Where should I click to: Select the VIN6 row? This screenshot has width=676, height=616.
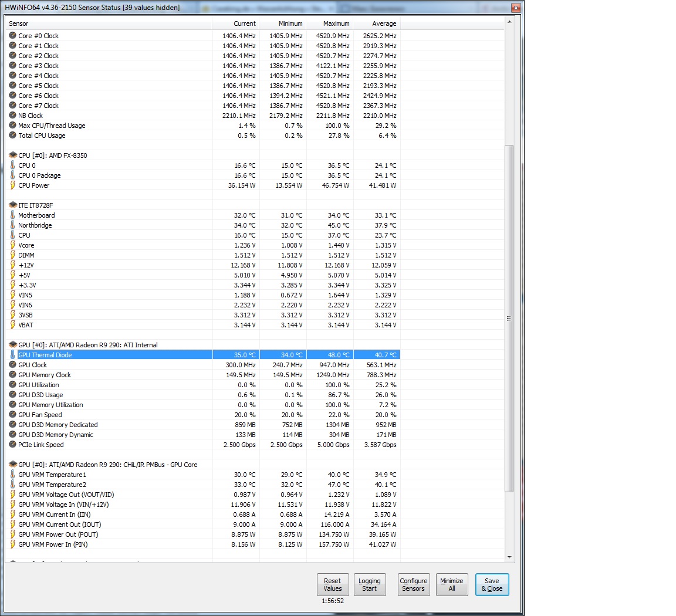202,304
